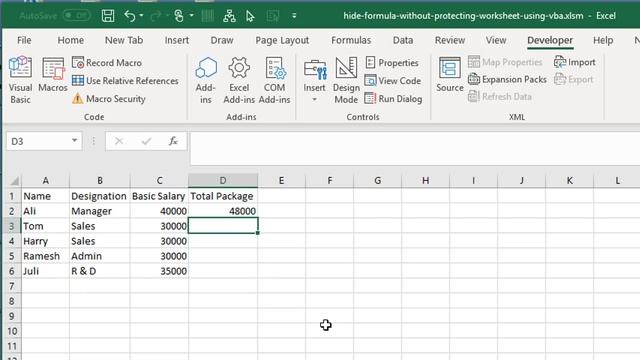Open the Visual Basic editor
The image size is (640, 360).
click(20, 80)
